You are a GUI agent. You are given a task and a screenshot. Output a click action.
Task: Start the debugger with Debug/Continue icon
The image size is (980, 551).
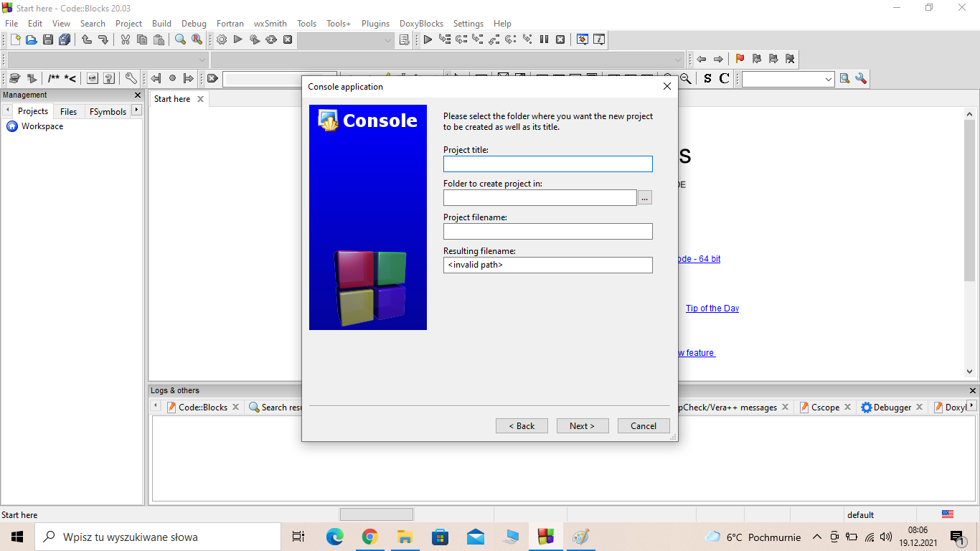(x=428, y=40)
